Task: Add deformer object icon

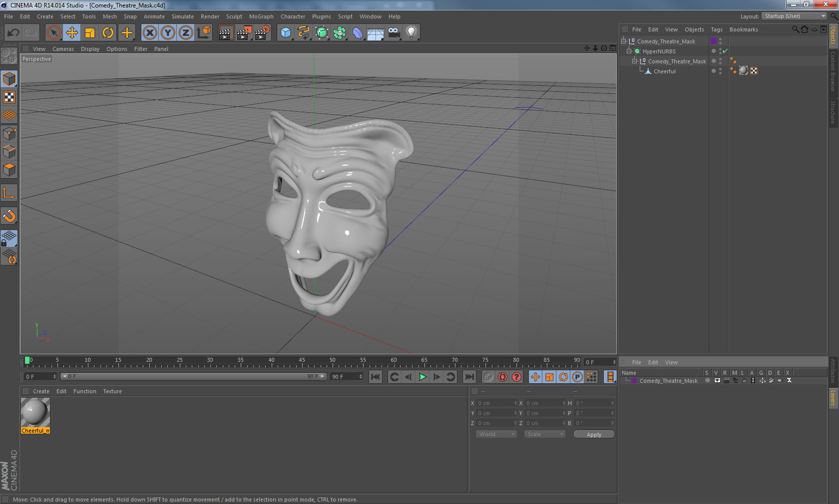Action: pyautogui.click(x=358, y=33)
